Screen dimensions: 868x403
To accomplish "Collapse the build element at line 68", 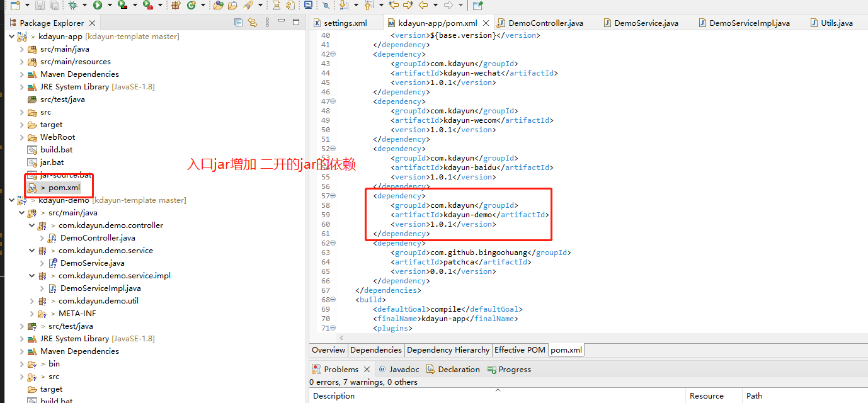I will 333,300.
